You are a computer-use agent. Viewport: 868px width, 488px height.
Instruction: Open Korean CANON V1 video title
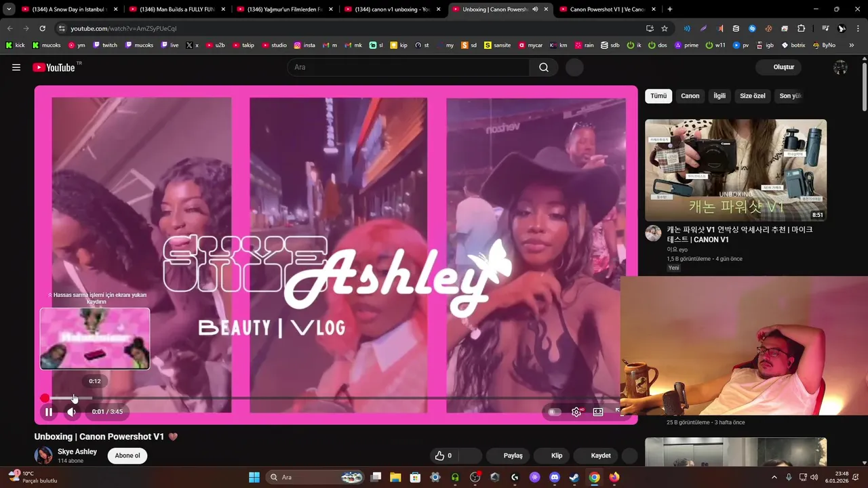[739, 235]
